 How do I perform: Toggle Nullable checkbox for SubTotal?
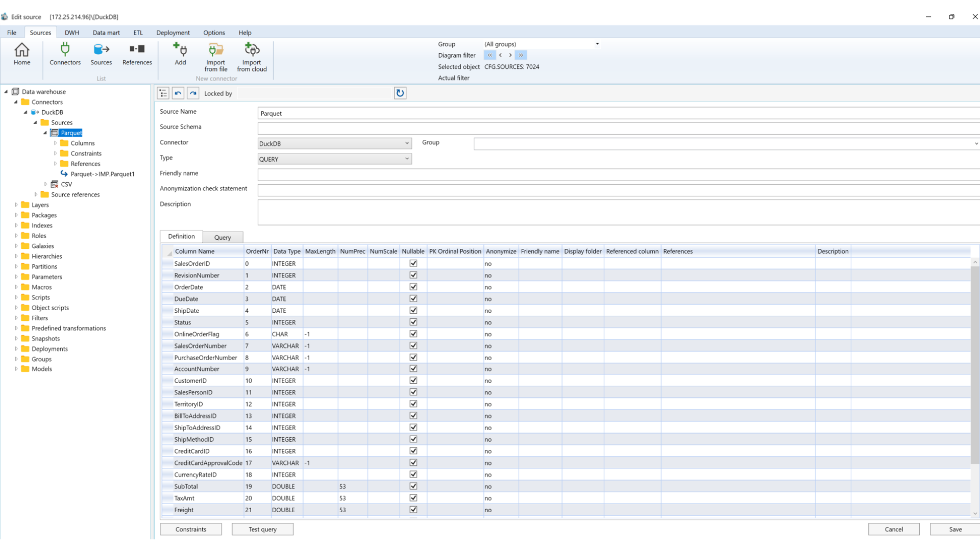click(x=413, y=486)
